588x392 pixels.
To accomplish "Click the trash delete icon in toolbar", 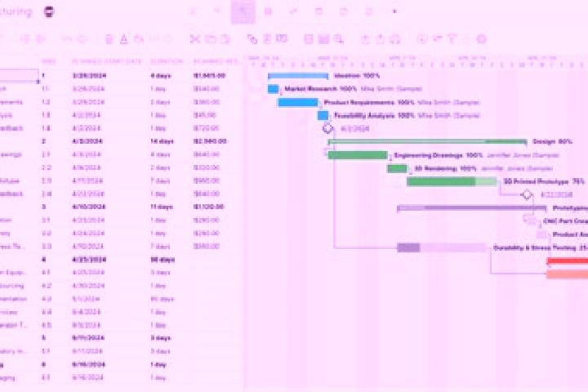I will point(109,38).
